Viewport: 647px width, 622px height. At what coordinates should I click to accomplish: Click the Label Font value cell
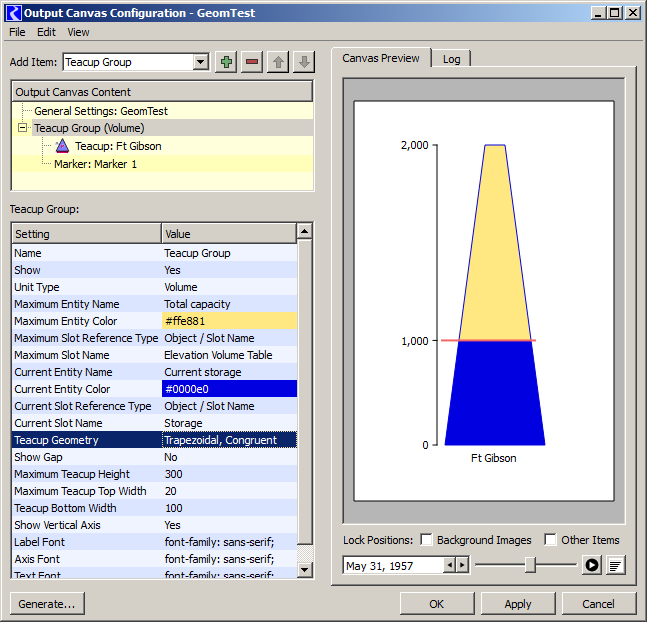tap(229, 542)
